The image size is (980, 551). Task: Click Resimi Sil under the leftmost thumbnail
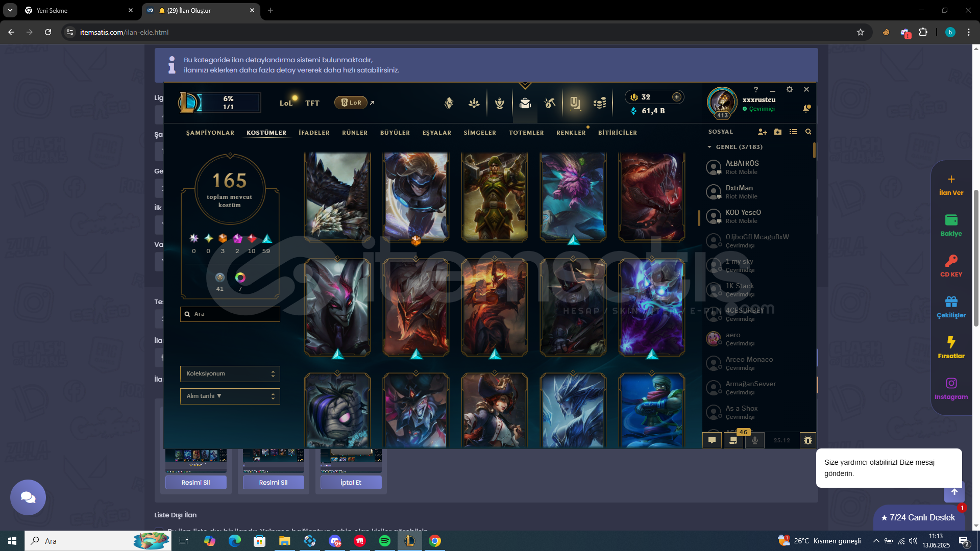click(196, 482)
